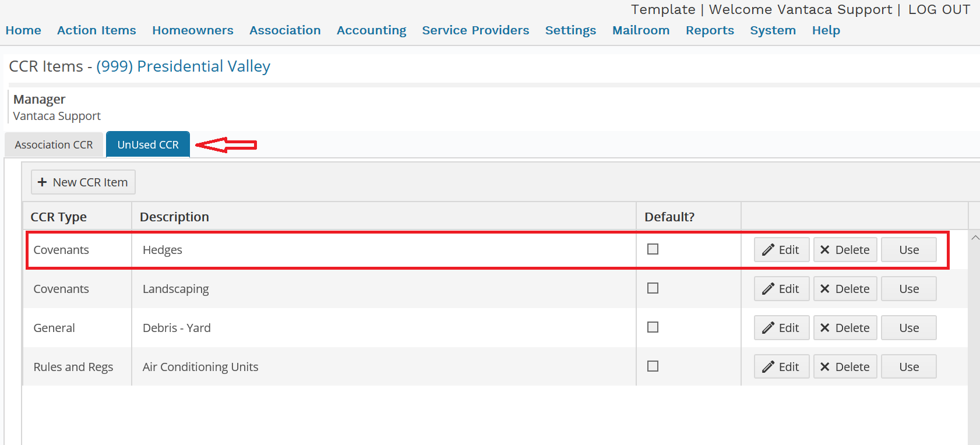The width and height of the screenshot is (980, 445).
Task: Open the System menu
Action: [773, 30]
